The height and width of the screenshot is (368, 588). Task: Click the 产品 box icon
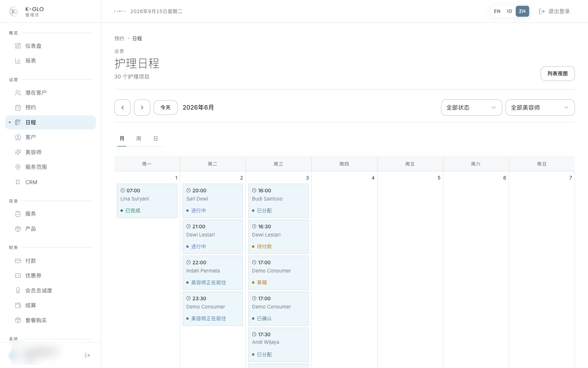click(18, 229)
